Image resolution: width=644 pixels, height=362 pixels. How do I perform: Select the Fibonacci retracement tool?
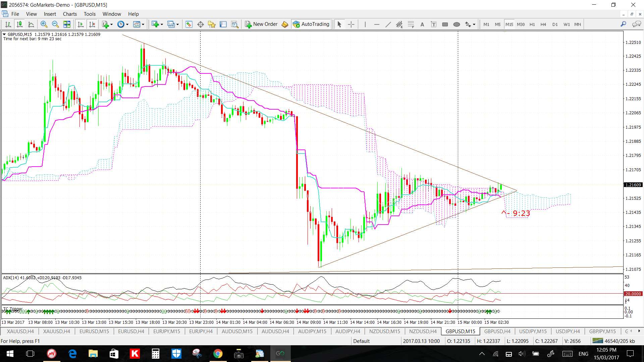coord(411,24)
